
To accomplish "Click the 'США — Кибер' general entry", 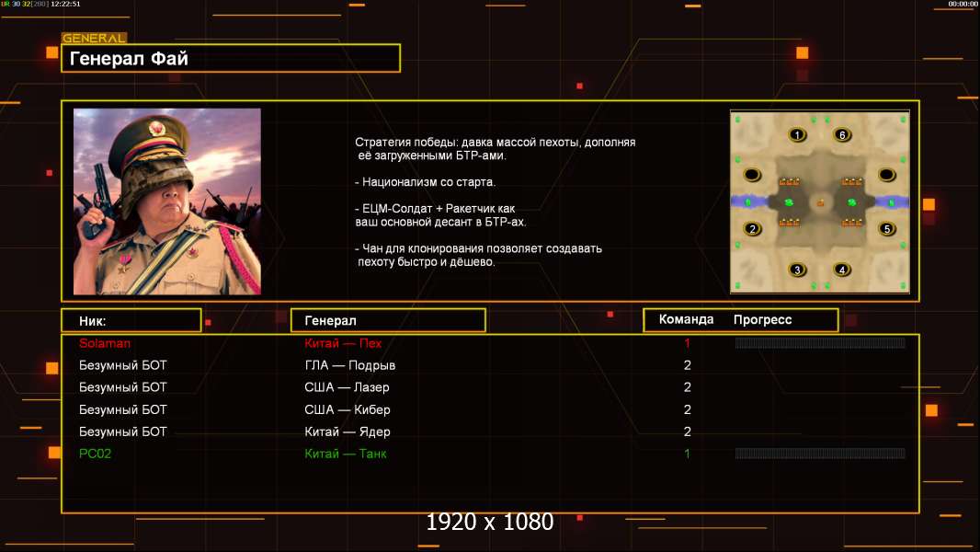I will 348,409.
